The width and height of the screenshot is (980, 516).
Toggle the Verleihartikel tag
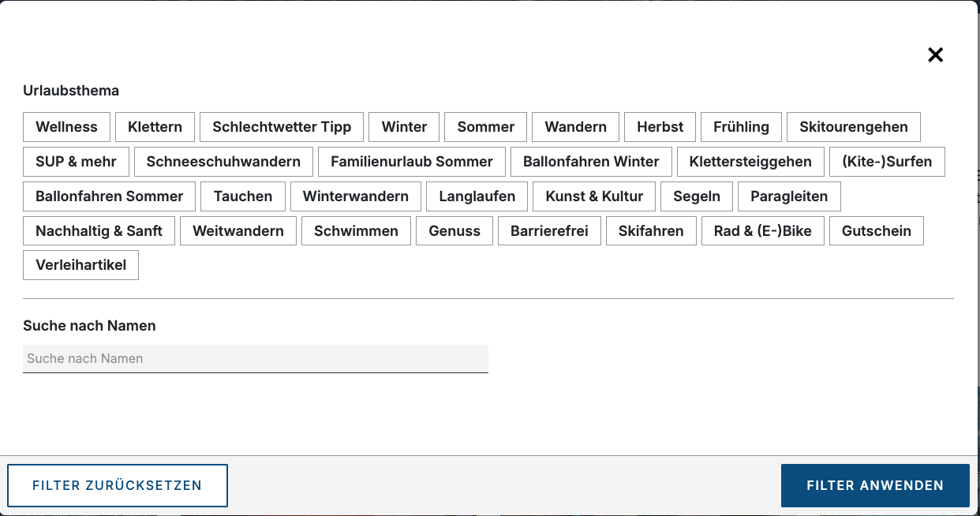coord(80,265)
